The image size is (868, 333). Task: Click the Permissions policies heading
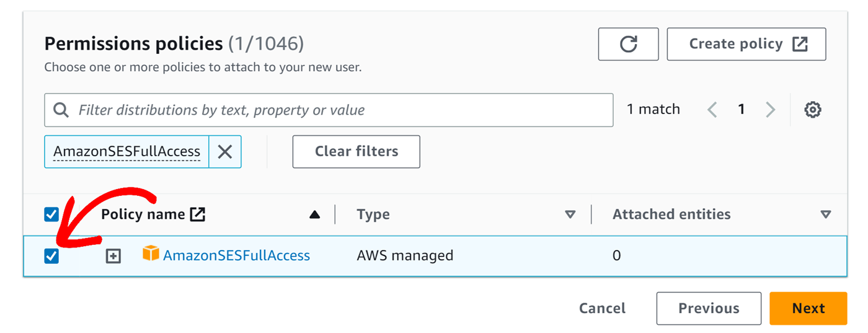pyautogui.click(x=133, y=43)
